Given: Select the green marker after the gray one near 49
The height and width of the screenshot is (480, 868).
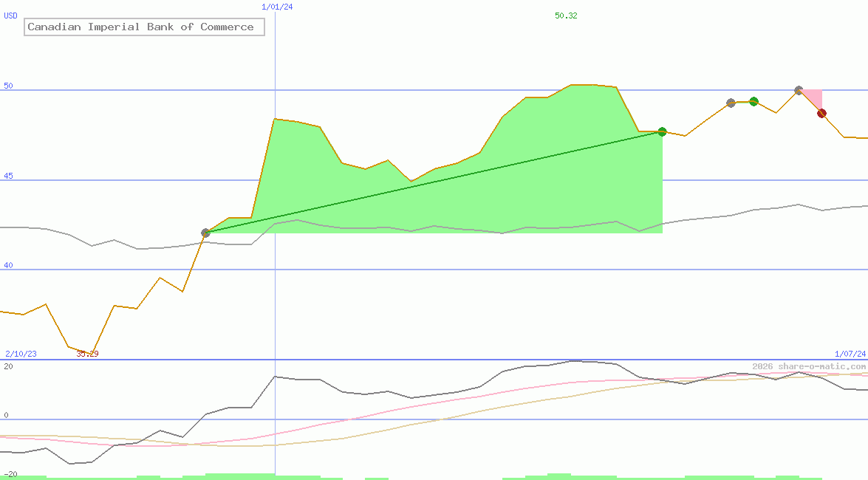Looking at the screenshot, I should [x=753, y=101].
